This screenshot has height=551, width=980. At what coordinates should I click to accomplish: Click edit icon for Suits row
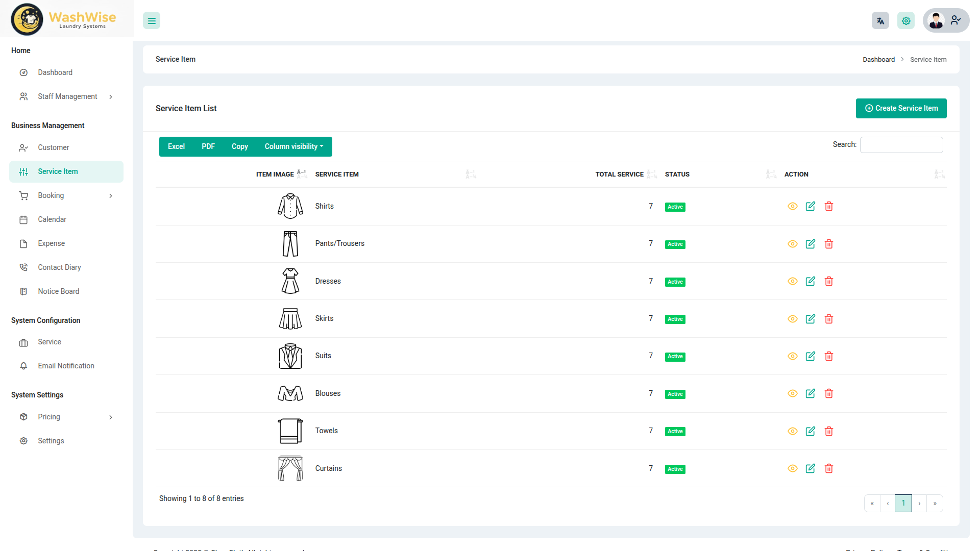point(810,356)
